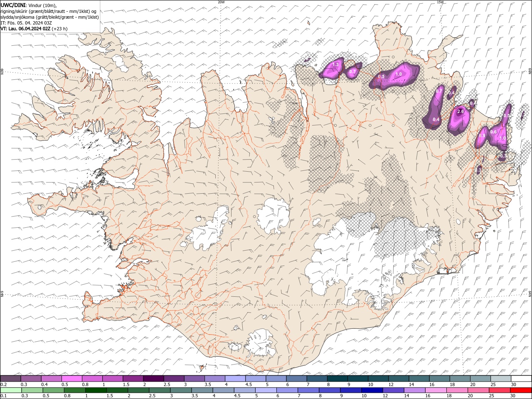This screenshot has width=532, height=399.
Task: Pick the white swatch above the 30 label on upper scale
Action: tap(521, 379)
